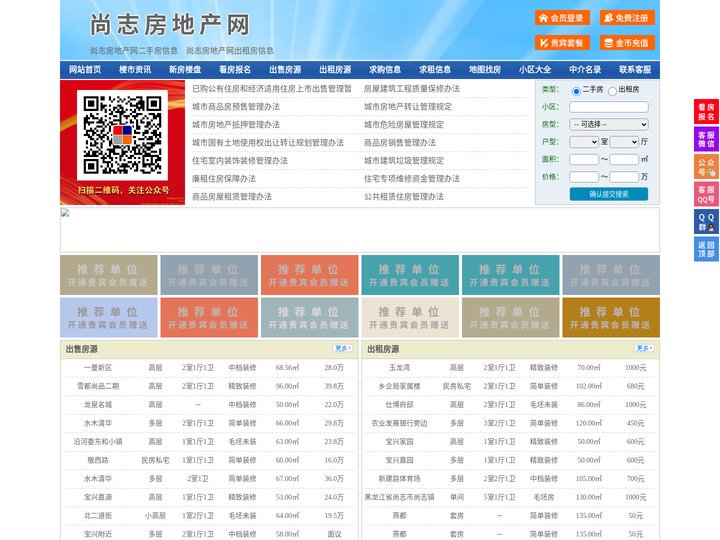Select 看房报名 in the nav bar
The image size is (720, 540).
point(235,69)
